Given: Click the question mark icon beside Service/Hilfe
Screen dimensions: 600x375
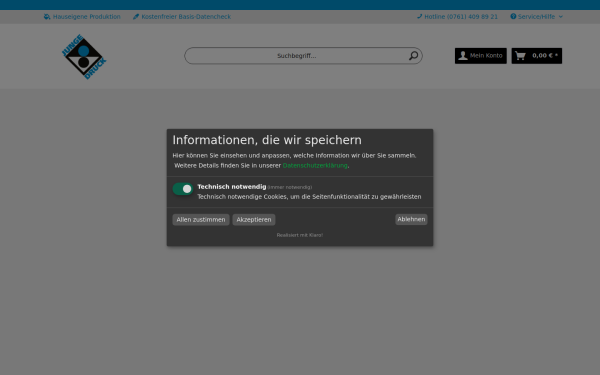Looking at the screenshot, I should click(x=513, y=16).
